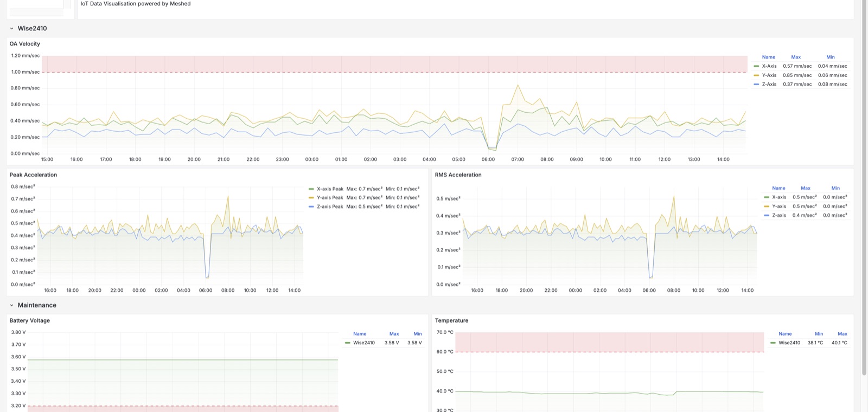
Task: Sort OA Velocity legend by Max header
Action: (796, 57)
